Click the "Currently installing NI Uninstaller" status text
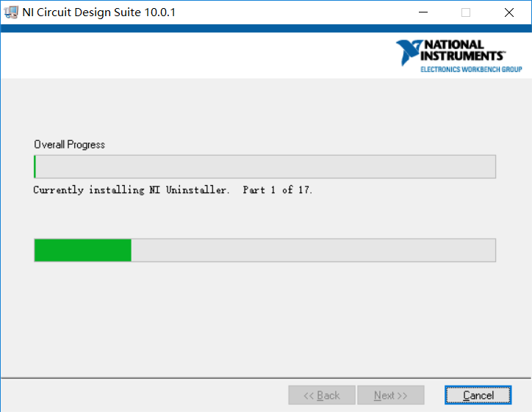This screenshot has height=412, width=532. pos(132,190)
